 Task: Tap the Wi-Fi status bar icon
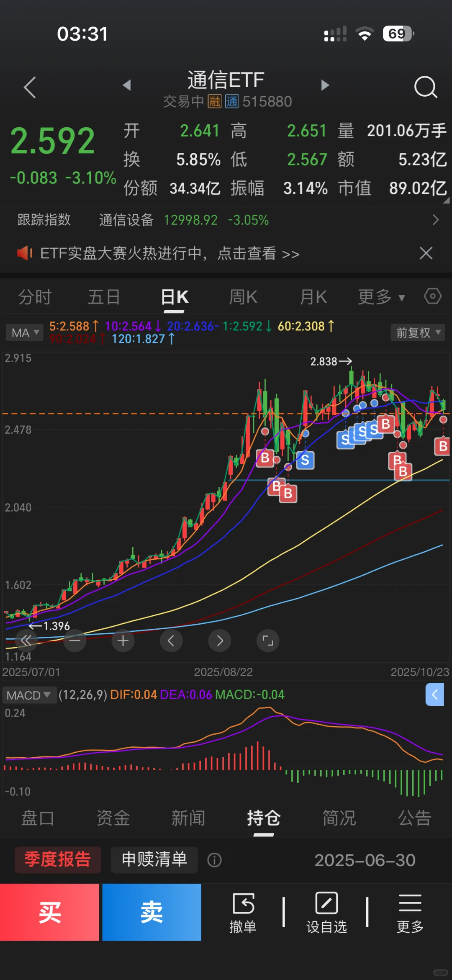tap(365, 34)
